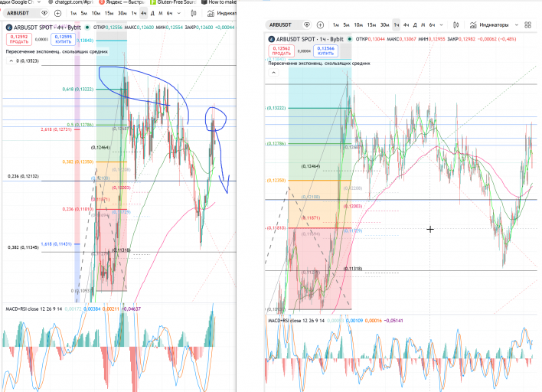Click ARB coin logo in right chart title

tap(272, 39)
